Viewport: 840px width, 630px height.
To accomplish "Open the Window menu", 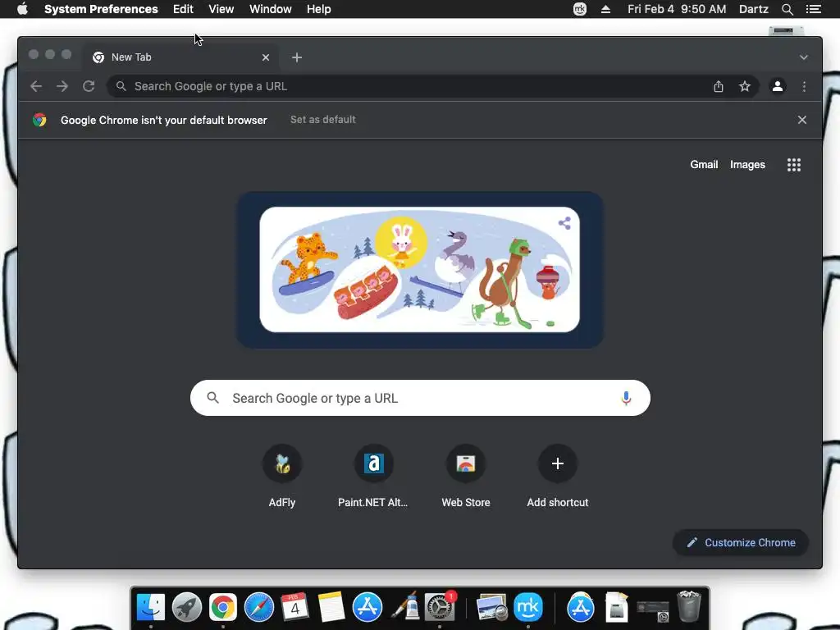I will [x=271, y=9].
